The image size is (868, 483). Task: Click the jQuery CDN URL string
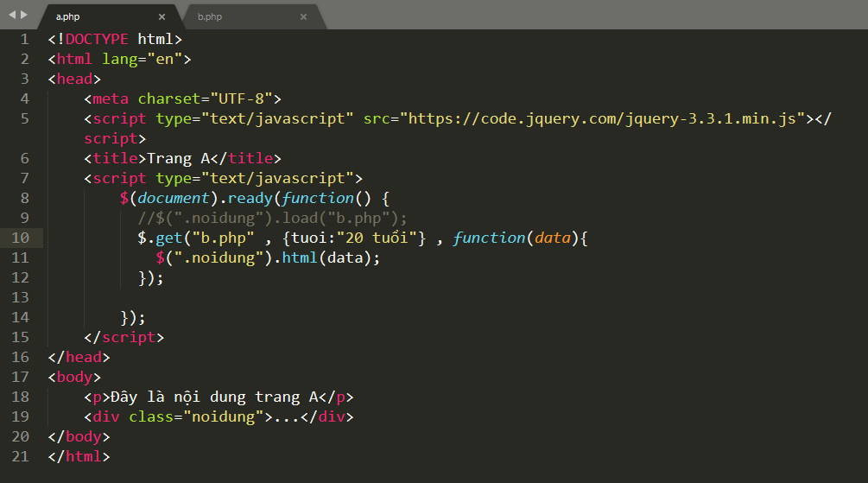pos(602,119)
